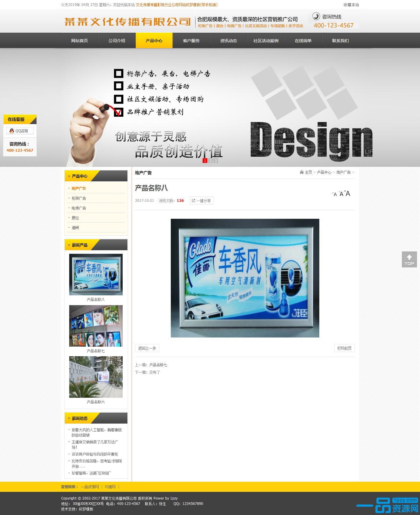The image size is (420, 515).
Task: Click the share icon in 一键分享
Action: [x=193, y=201]
